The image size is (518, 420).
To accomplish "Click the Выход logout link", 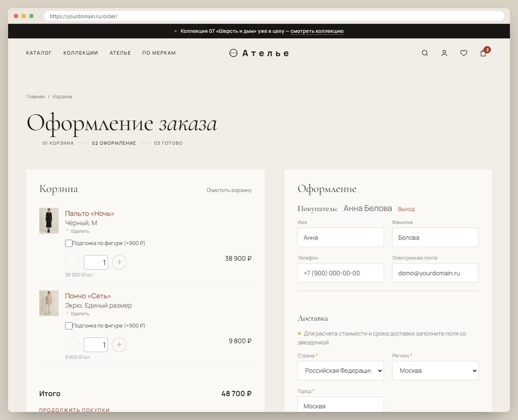I will coord(406,209).
